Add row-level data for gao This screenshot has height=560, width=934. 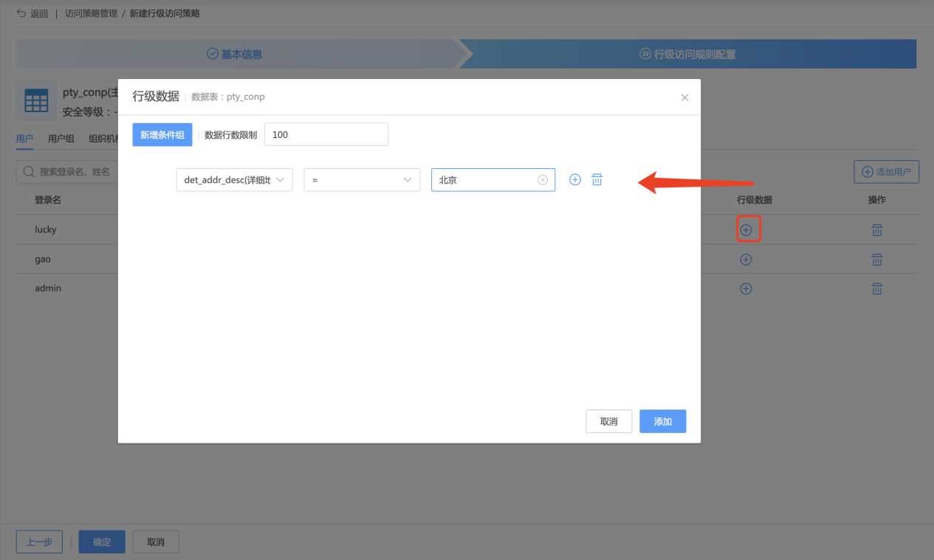pyautogui.click(x=746, y=260)
